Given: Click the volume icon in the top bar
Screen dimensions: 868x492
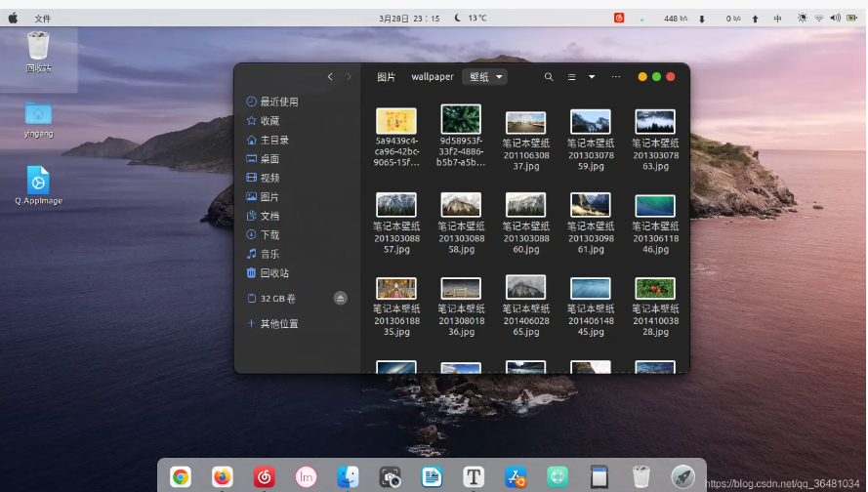Looking at the screenshot, I should coord(835,19).
